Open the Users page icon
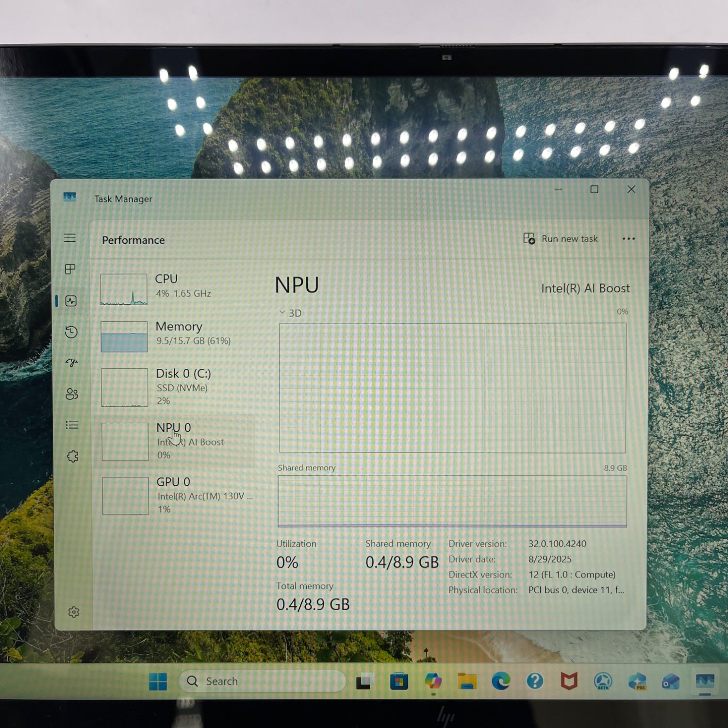This screenshot has width=728, height=728. pyautogui.click(x=72, y=394)
